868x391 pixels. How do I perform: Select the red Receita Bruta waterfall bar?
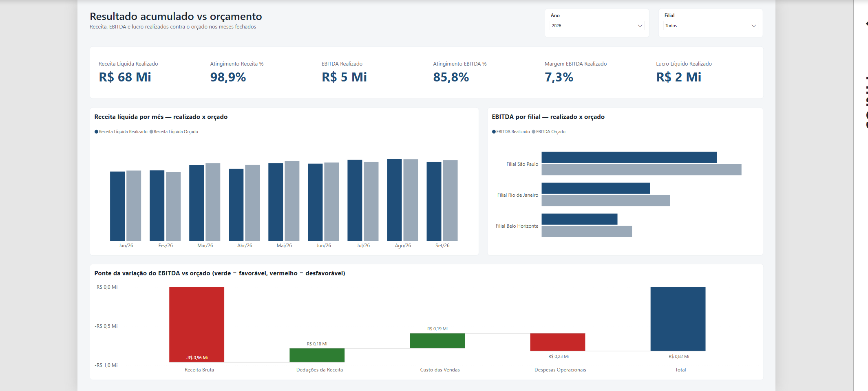(x=197, y=324)
